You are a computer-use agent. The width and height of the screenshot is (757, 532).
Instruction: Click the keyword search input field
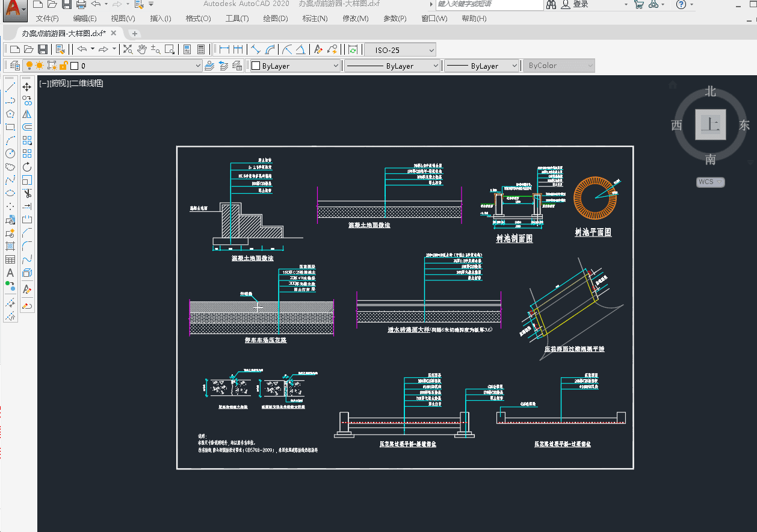pos(487,4)
